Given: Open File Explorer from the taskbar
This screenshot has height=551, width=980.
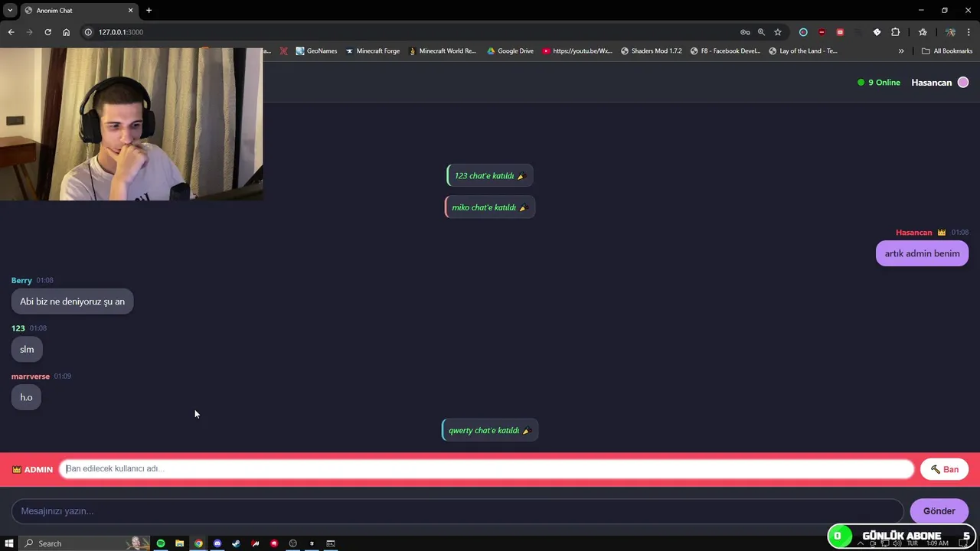Looking at the screenshot, I should (x=179, y=543).
